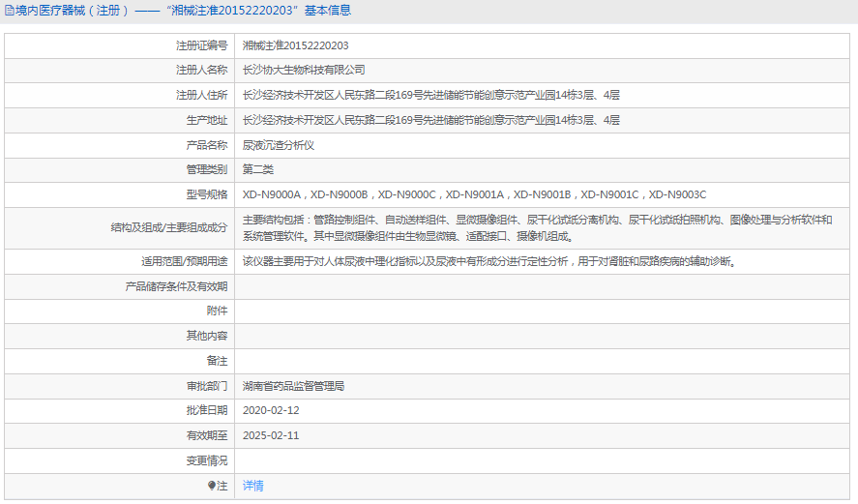Click management class value 第二类
This screenshot has width=858, height=504.
click(257, 169)
